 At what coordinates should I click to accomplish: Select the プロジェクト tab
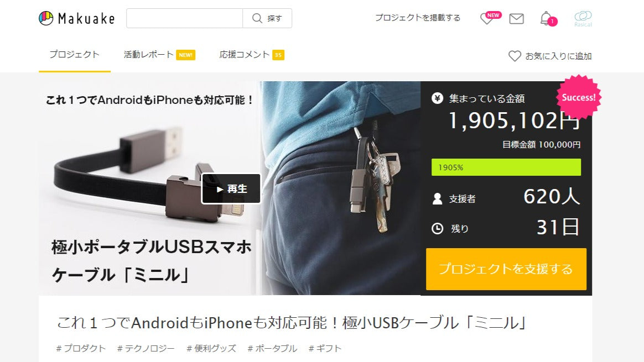click(x=75, y=55)
